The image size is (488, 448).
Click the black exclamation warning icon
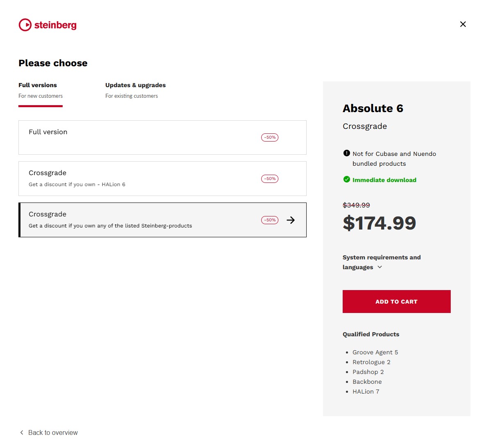347,153
